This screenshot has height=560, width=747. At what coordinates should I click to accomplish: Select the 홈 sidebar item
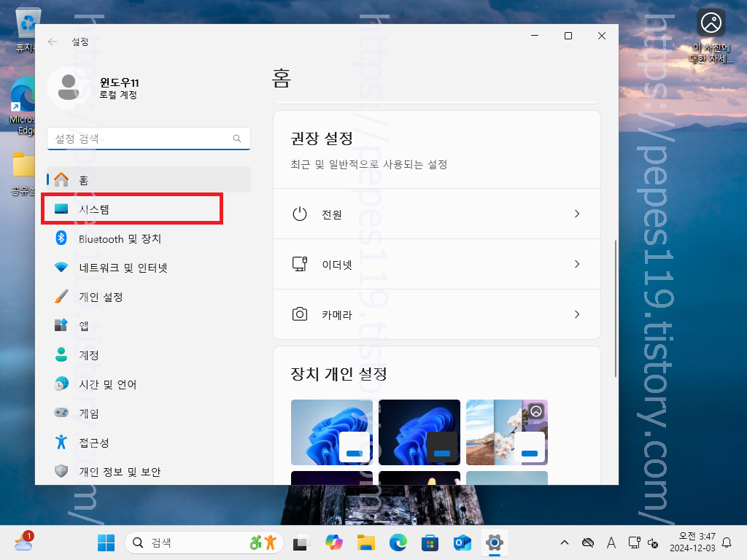tap(149, 179)
